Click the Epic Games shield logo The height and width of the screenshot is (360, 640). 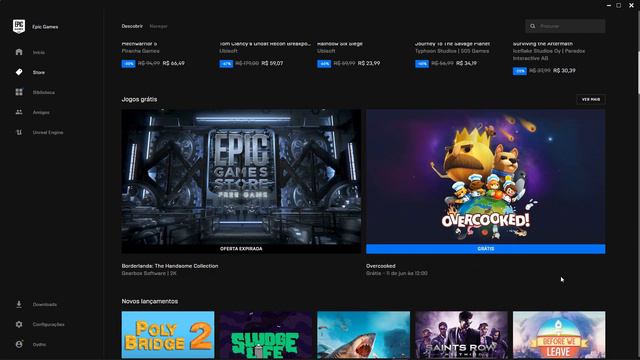19,27
